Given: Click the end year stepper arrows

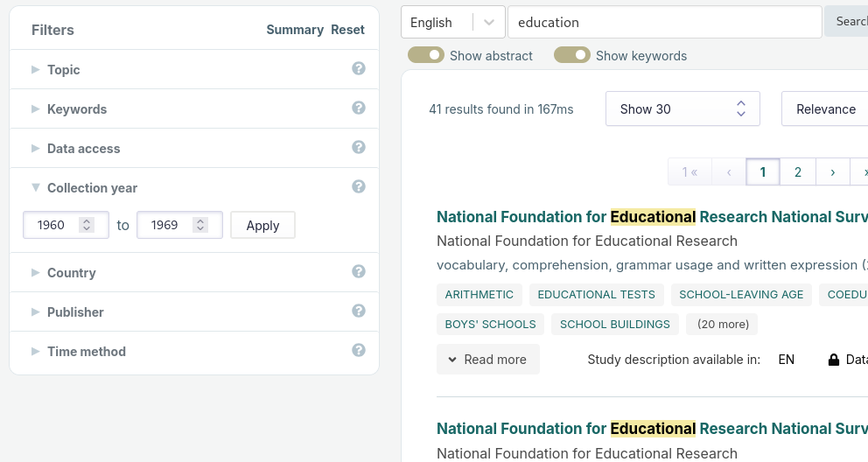Looking at the screenshot, I should (200, 225).
